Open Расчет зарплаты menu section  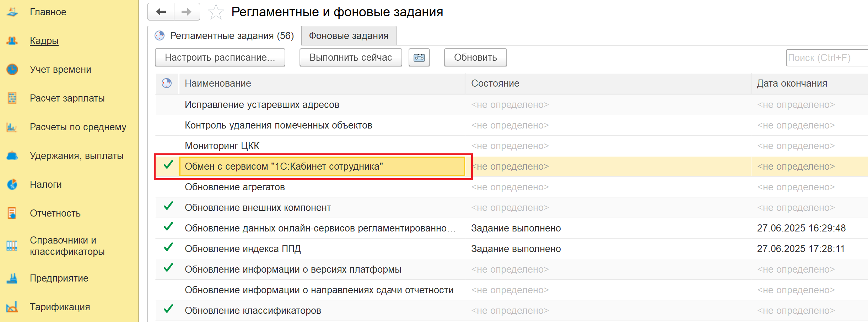coord(67,98)
